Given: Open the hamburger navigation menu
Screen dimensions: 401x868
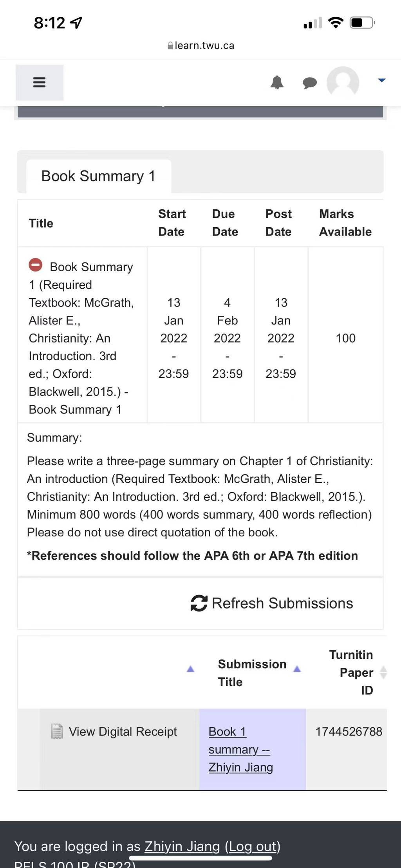Looking at the screenshot, I should (39, 82).
